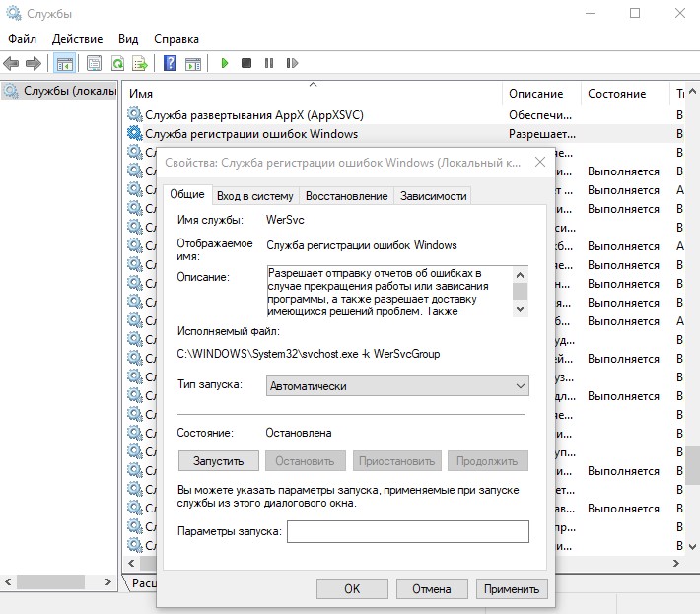The width and height of the screenshot is (700, 614).
Task: Click the Export list toolbar icon
Action: click(140, 63)
